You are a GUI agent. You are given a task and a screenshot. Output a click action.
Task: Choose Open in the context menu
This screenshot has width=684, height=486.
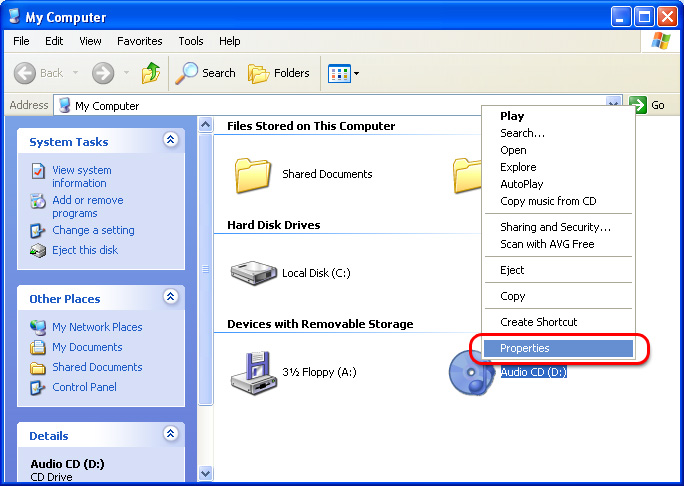[x=558, y=150]
